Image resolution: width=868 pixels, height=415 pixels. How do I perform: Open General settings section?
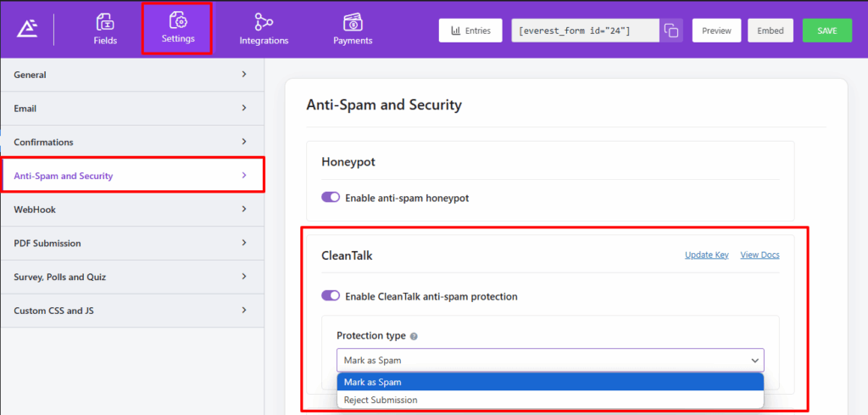(x=132, y=75)
